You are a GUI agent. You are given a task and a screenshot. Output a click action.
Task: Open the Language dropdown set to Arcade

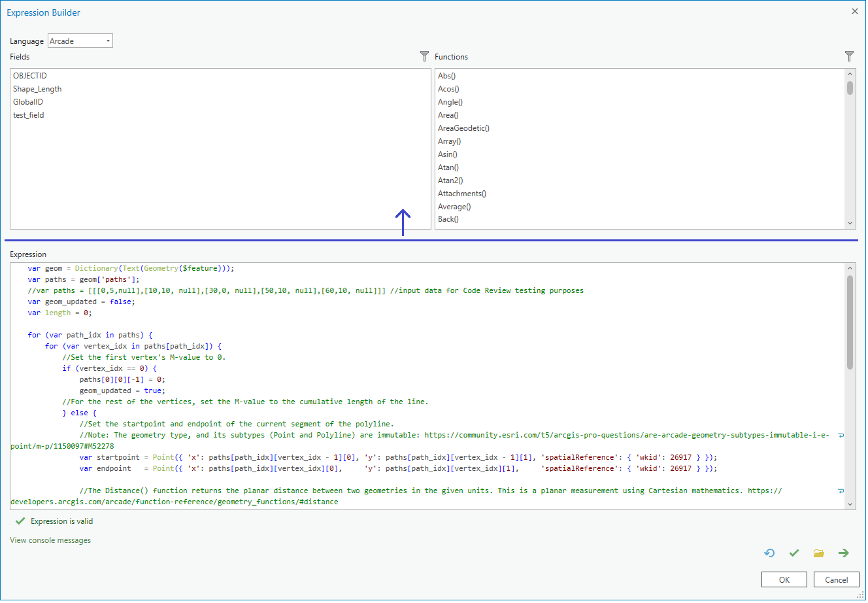80,41
